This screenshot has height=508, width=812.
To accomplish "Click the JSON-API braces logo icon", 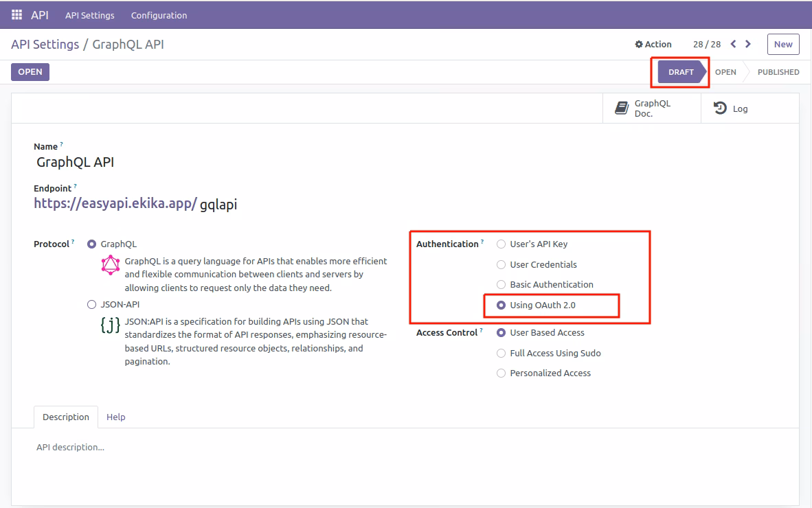I will tap(111, 325).
